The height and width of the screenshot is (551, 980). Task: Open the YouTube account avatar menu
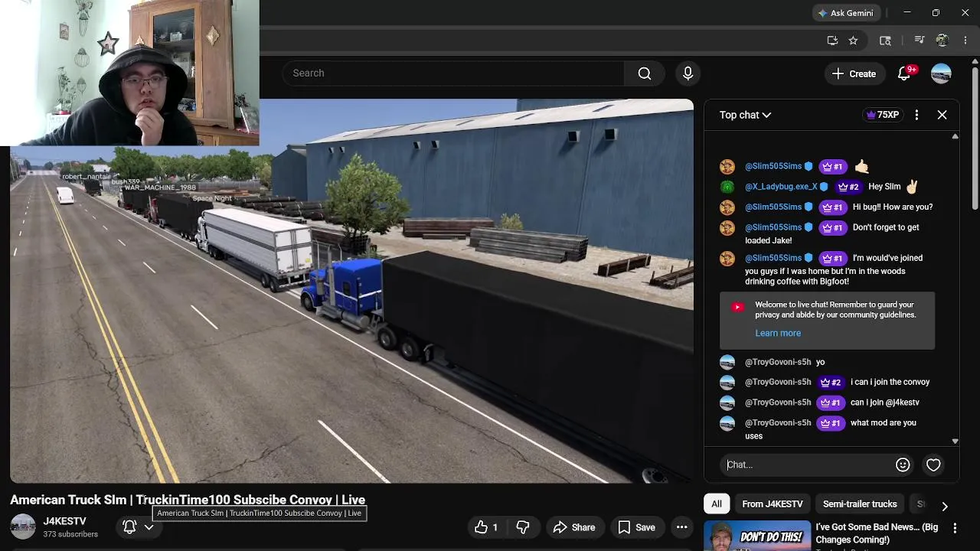click(941, 73)
